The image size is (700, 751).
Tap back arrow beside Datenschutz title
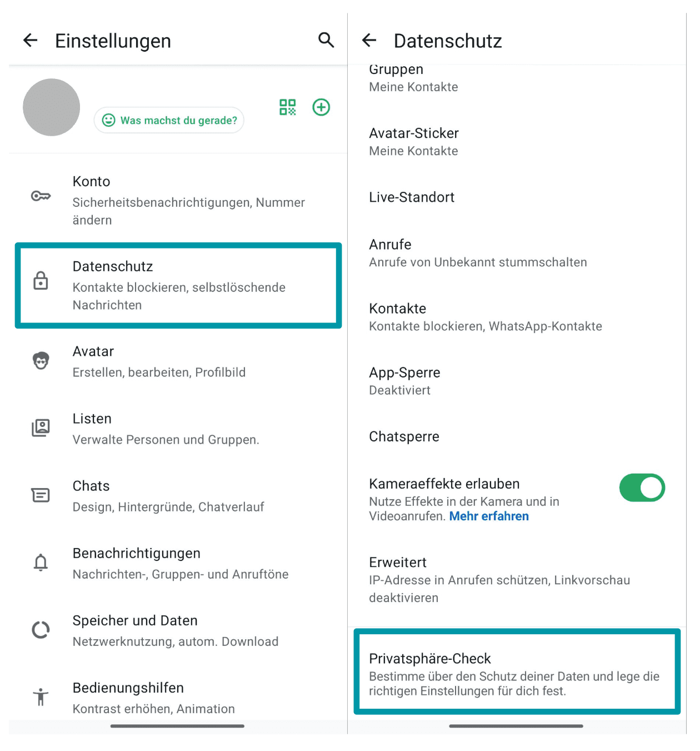tap(369, 40)
